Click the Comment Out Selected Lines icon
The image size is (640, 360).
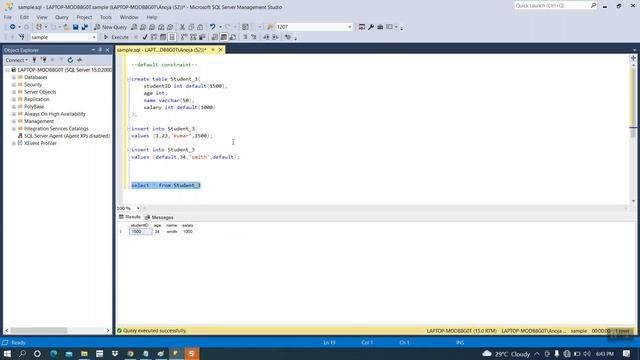(245, 37)
